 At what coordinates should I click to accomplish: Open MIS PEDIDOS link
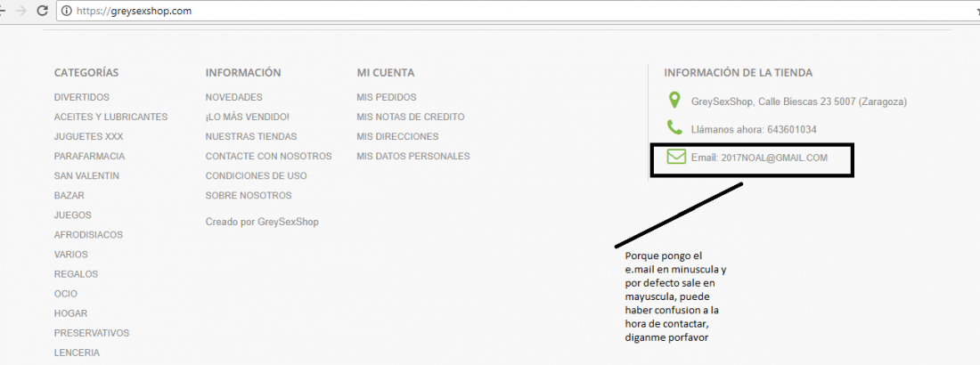(x=387, y=98)
